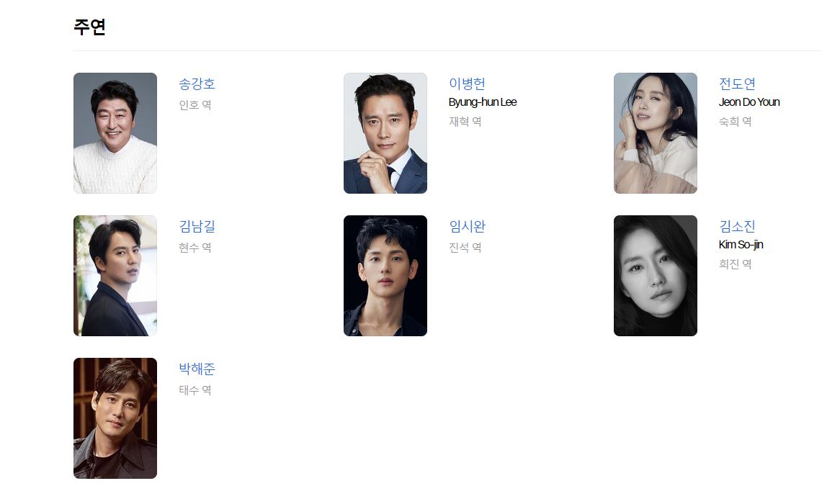This screenshot has width=822, height=504.
Task: Click the Jeon Do Youn English name
Action: coord(749,102)
